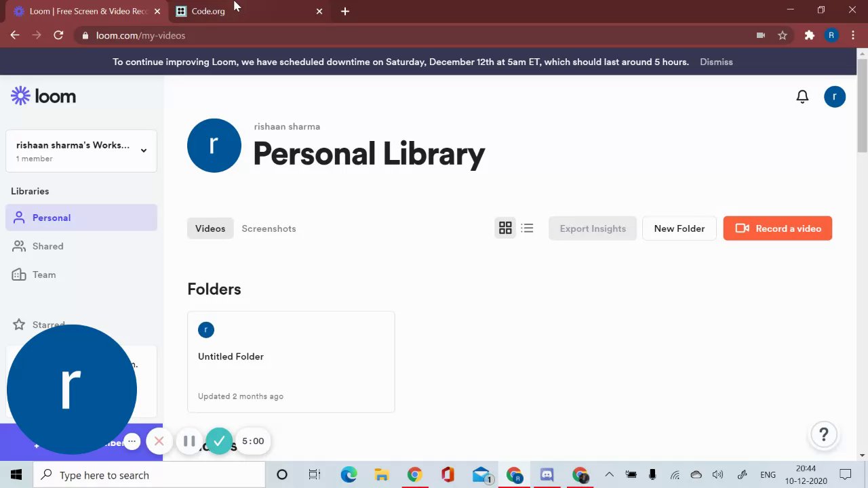Open the Personal library
The height and width of the screenshot is (488, 868).
[x=81, y=218]
